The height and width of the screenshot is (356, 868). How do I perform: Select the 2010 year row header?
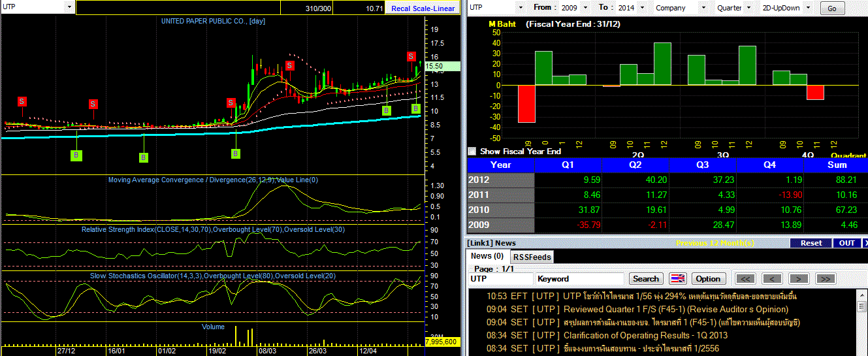coord(501,210)
